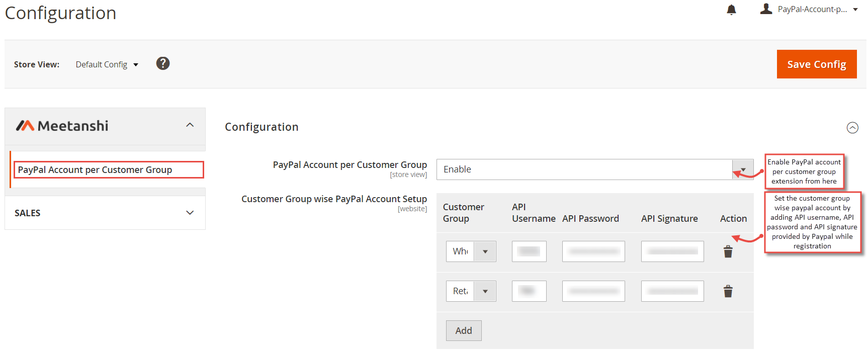Screen dimensions: 868x351
Task: Click the Store View label
Action: 37,64
